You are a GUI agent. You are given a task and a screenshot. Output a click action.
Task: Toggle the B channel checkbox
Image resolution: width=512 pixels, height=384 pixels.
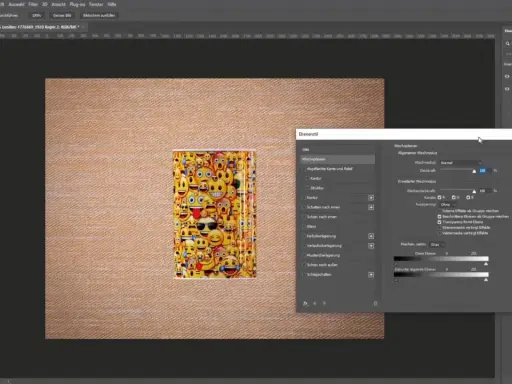[468, 198]
